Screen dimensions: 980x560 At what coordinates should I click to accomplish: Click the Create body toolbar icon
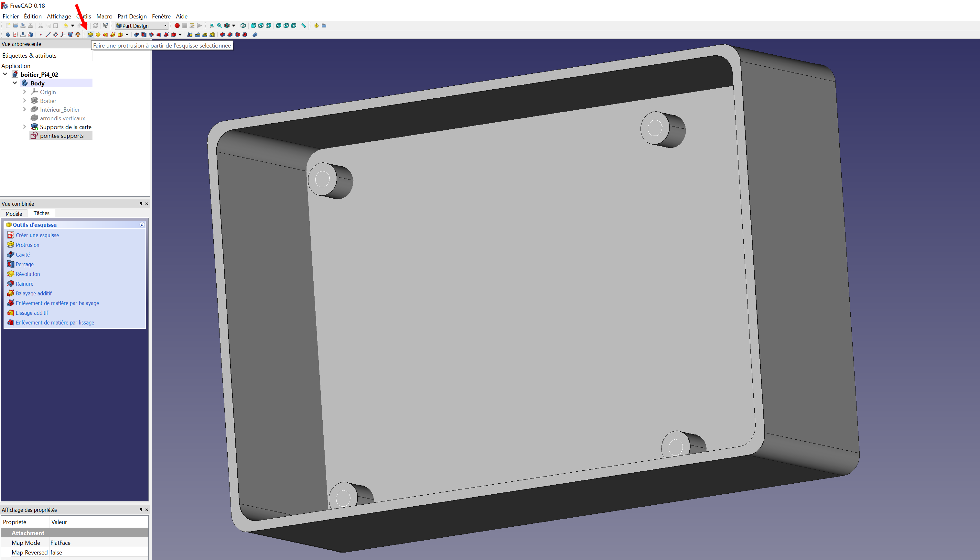pos(8,35)
